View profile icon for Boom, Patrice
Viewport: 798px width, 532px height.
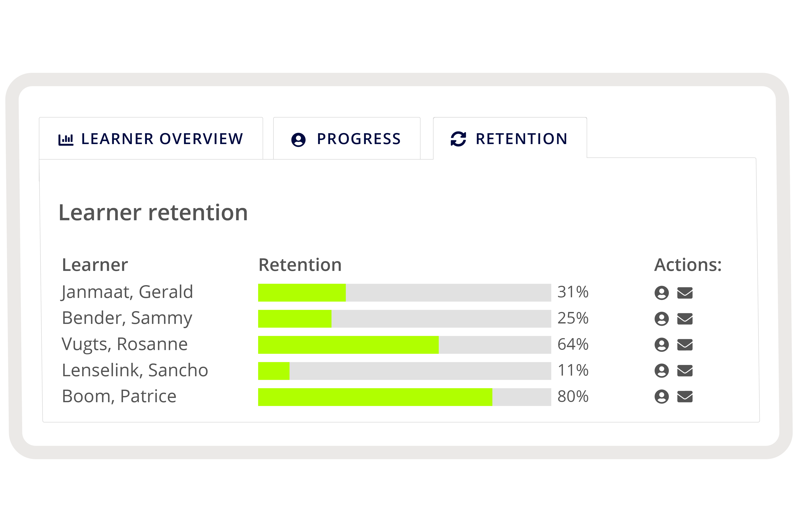[x=661, y=397]
